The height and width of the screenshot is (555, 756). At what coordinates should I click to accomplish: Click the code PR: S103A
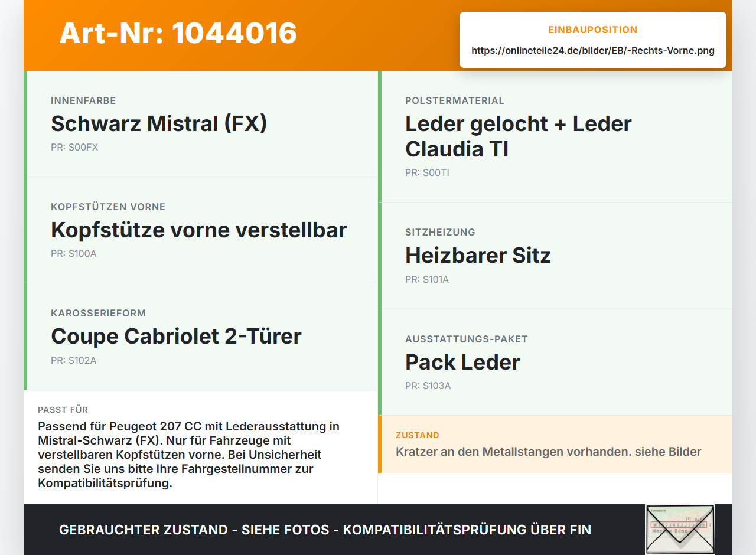[x=428, y=386]
